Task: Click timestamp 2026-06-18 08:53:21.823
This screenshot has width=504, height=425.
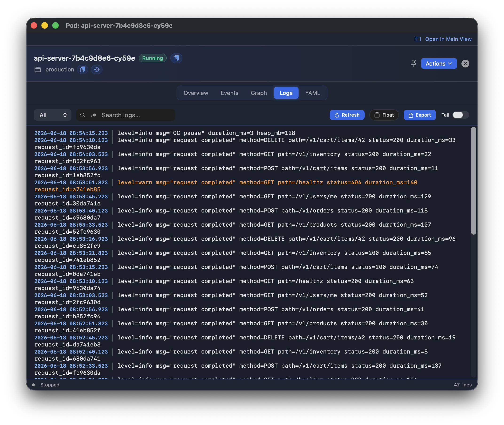Action: (71, 253)
